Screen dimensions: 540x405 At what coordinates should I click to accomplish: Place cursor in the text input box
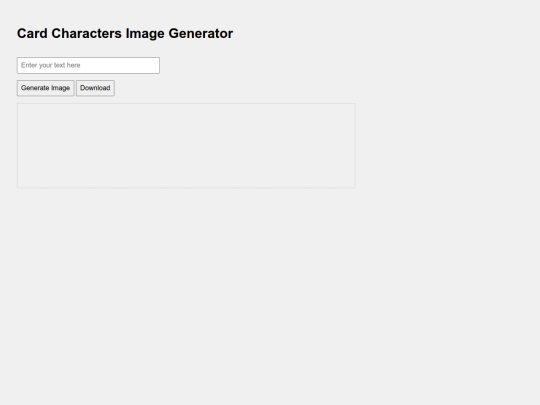pos(88,65)
